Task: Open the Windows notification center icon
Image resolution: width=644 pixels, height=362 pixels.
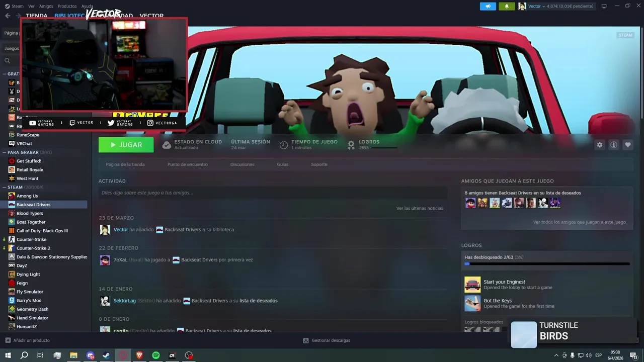Action: tap(633, 355)
